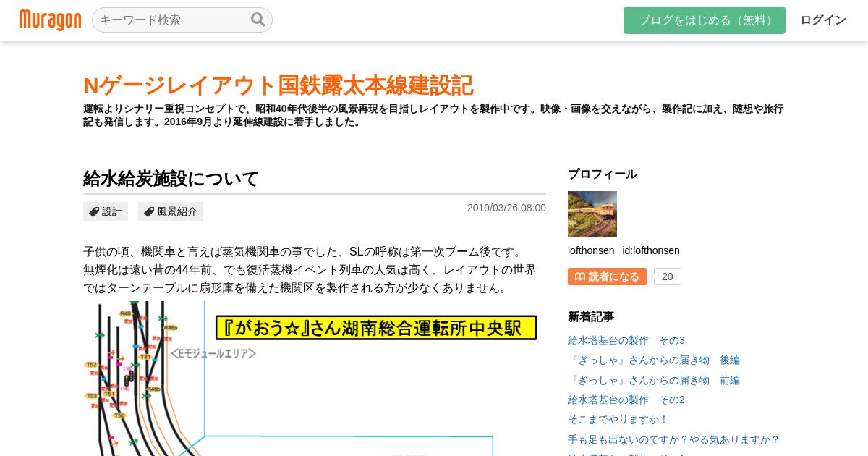This screenshot has height=456, width=868.
Task: Select the 設計 tag
Action: (x=106, y=211)
